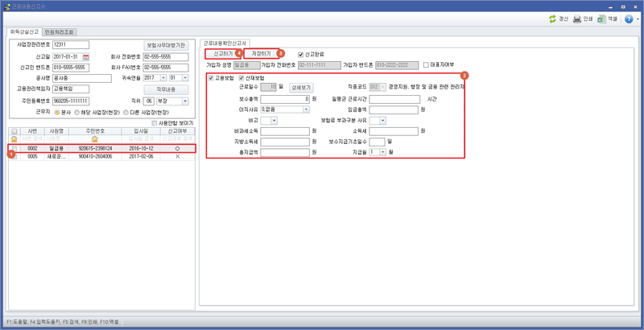
Task: Open the blue help question-mark icon
Action: (627, 19)
